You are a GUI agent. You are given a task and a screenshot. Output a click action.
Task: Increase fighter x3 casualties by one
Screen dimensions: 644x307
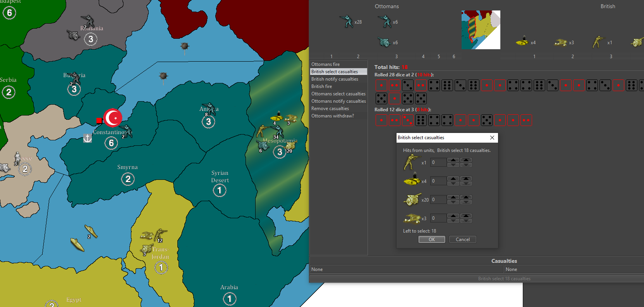[x=453, y=216]
